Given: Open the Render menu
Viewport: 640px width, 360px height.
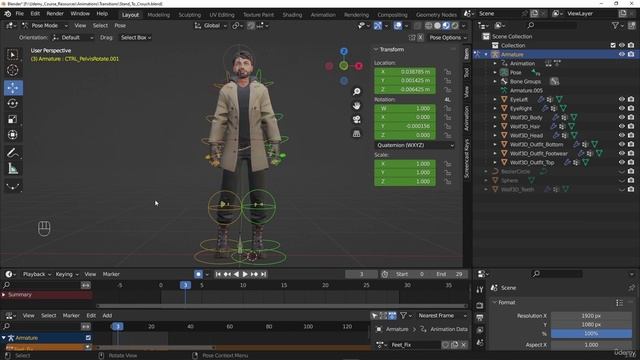Looking at the screenshot, I should point(55,13).
